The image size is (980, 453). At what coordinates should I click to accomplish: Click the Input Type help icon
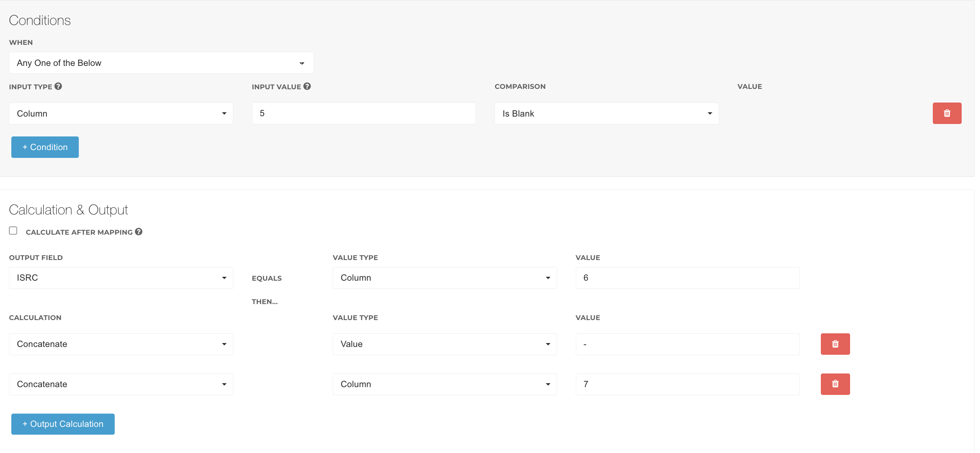58,87
